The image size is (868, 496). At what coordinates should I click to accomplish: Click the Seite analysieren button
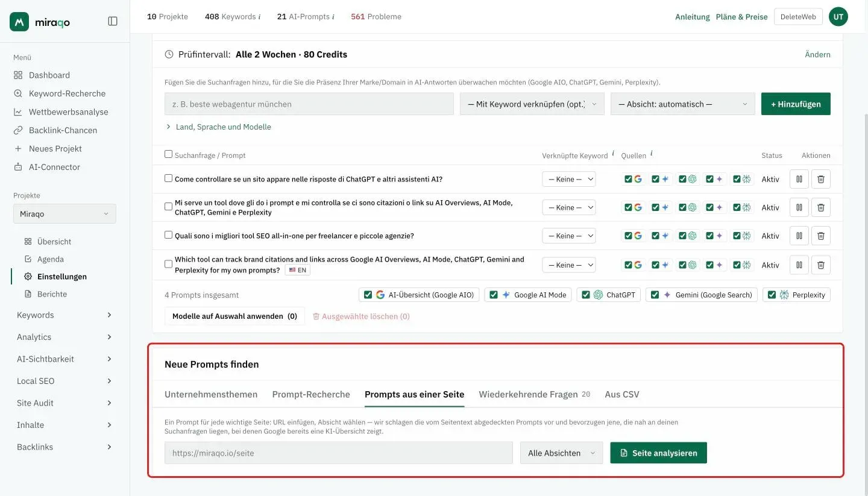click(x=658, y=453)
